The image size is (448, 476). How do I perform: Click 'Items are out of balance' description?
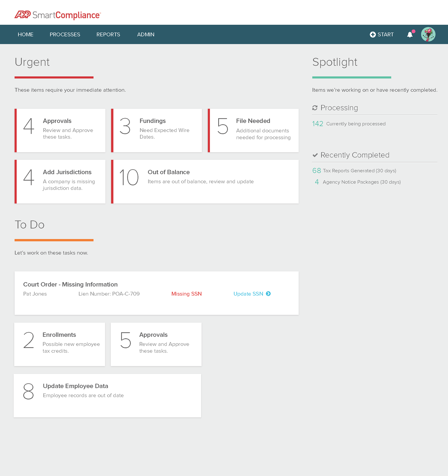point(201,182)
